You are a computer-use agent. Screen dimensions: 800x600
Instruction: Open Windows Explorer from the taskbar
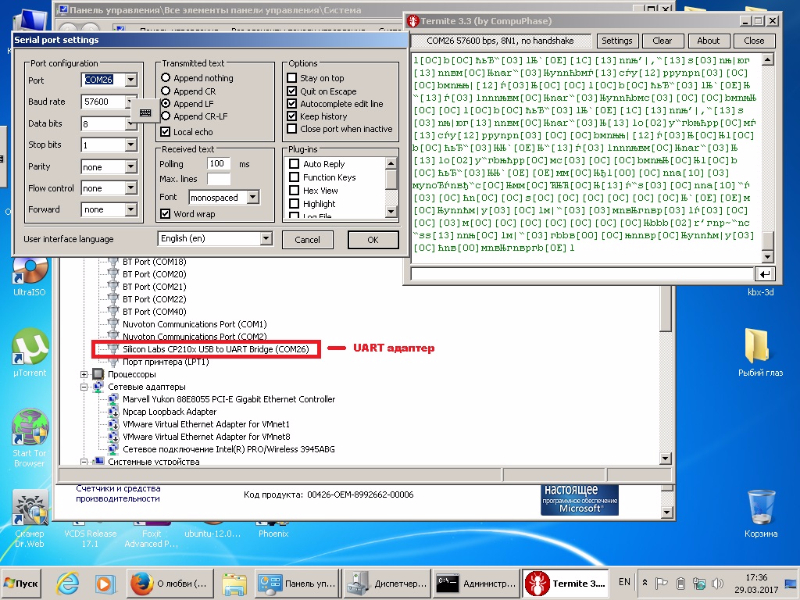pyautogui.click(x=234, y=583)
